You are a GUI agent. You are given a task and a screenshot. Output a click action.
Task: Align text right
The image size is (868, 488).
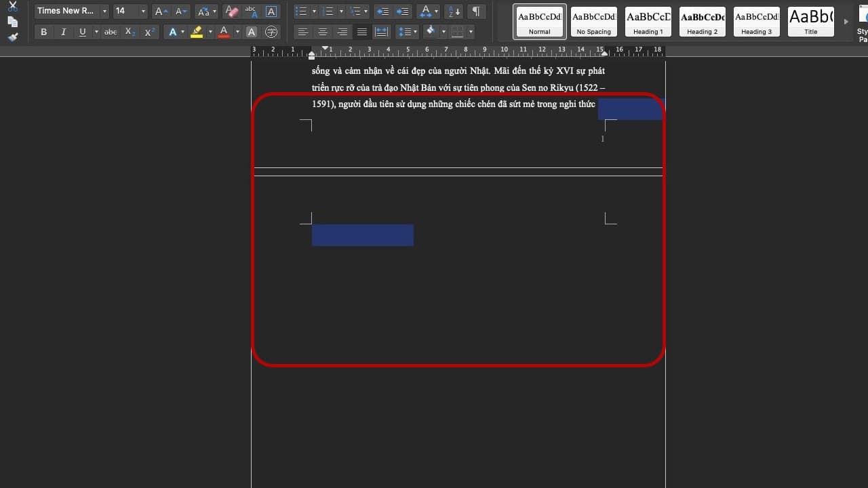coord(342,32)
